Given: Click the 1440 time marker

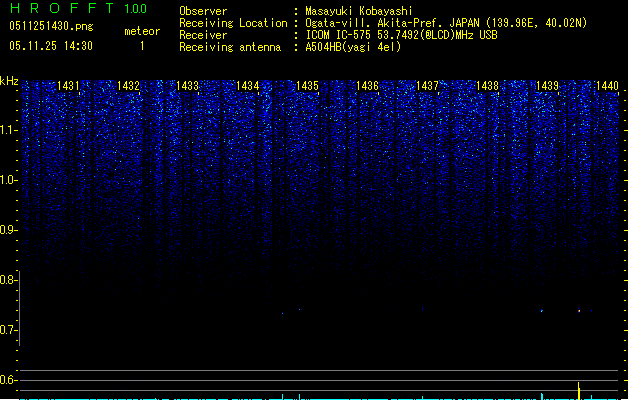Looking at the screenshot, I should click(607, 86).
